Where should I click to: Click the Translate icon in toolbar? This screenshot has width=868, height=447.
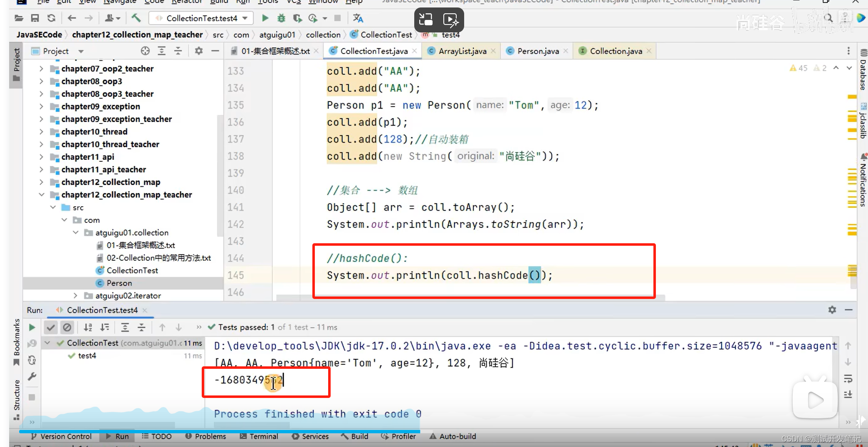click(x=358, y=18)
